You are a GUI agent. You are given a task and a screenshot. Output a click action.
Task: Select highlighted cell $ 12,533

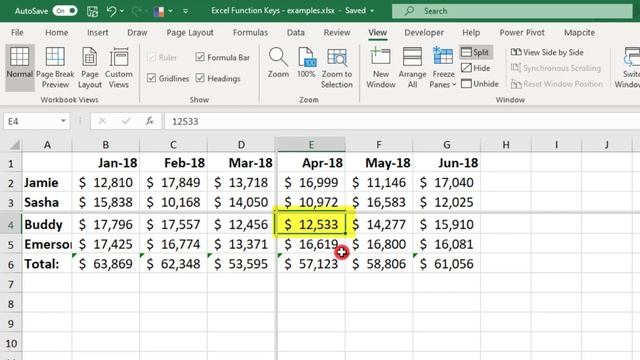[x=311, y=224]
